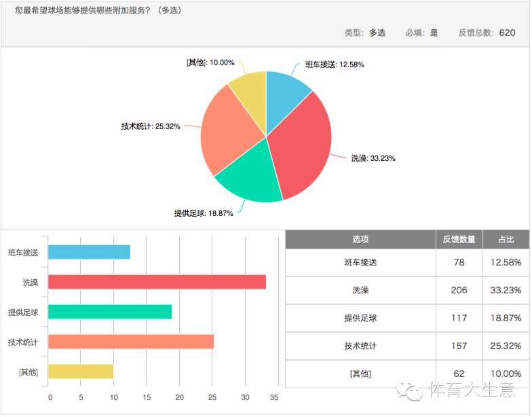Click table cell 班车接送
The height and width of the screenshot is (417, 532).
(x=360, y=262)
